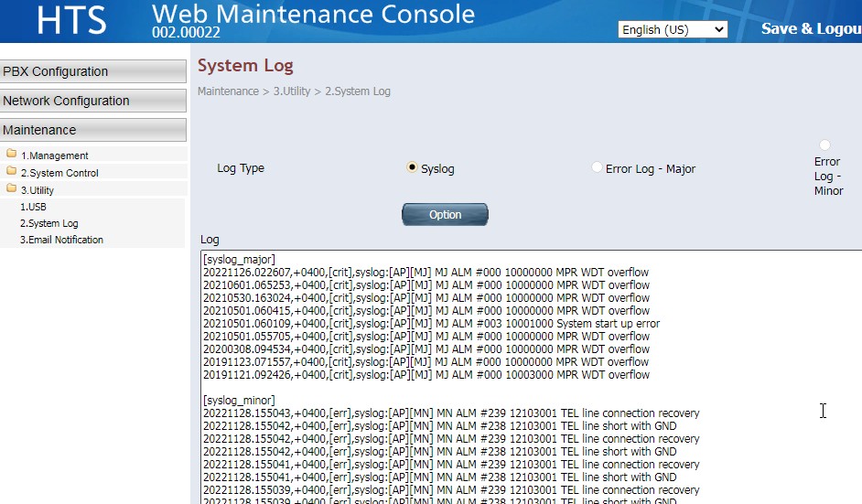The height and width of the screenshot is (504, 862).
Task: Click the 20221128.155043 TEL line connection recovery entry
Action: [x=451, y=413]
